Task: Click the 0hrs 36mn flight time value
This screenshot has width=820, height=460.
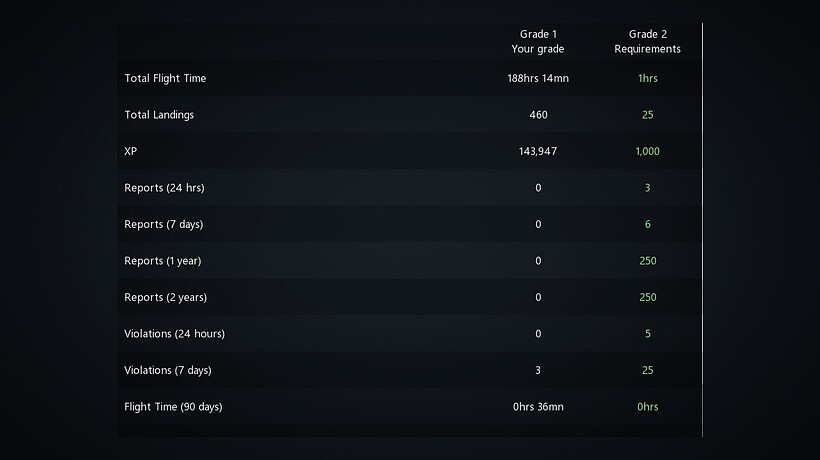Action: 538,407
